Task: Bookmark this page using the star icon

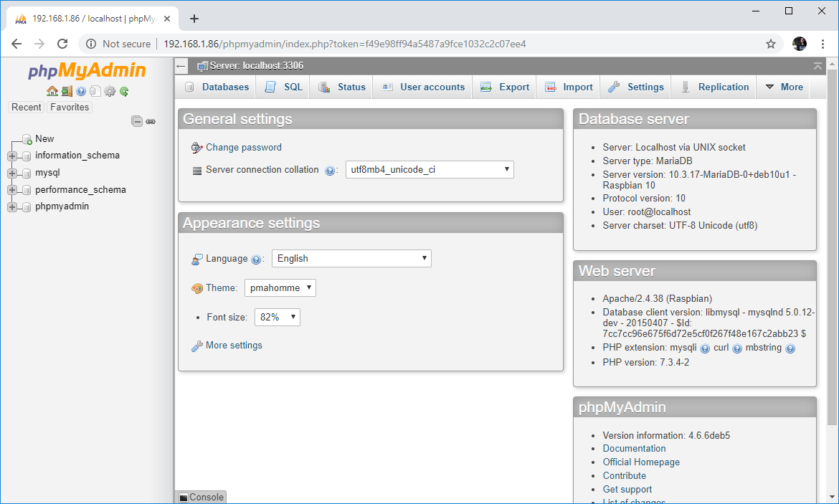Action: coord(770,44)
